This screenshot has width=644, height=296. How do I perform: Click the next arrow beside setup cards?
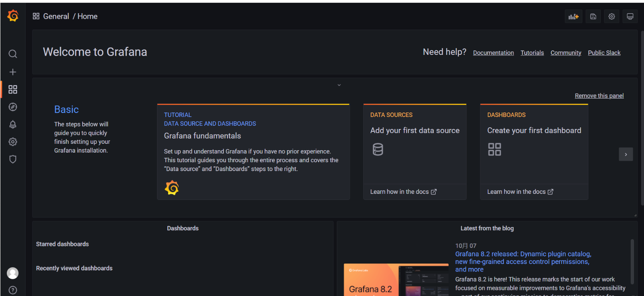click(626, 154)
